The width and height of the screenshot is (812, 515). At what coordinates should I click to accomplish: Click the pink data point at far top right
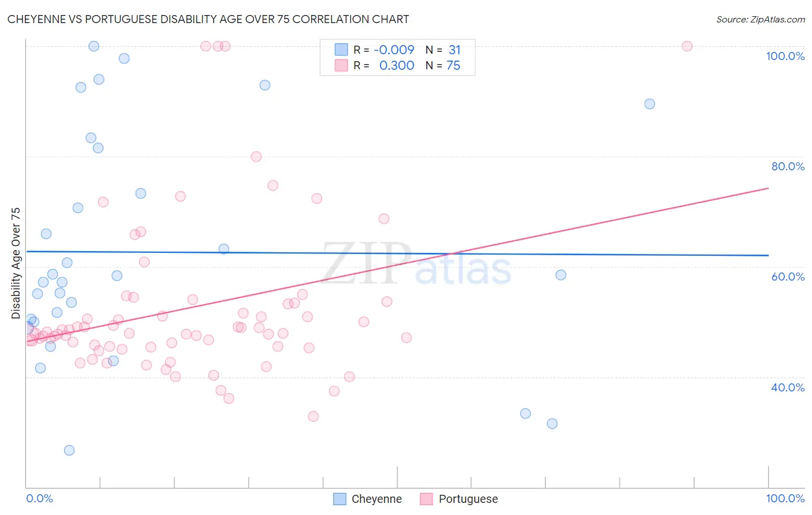click(687, 46)
